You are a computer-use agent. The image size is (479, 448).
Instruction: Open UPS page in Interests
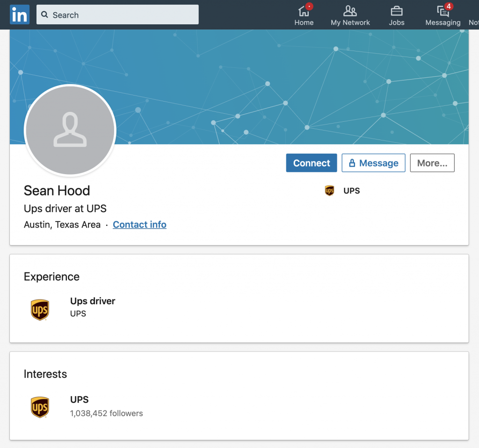pyautogui.click(x=80, y=399)
